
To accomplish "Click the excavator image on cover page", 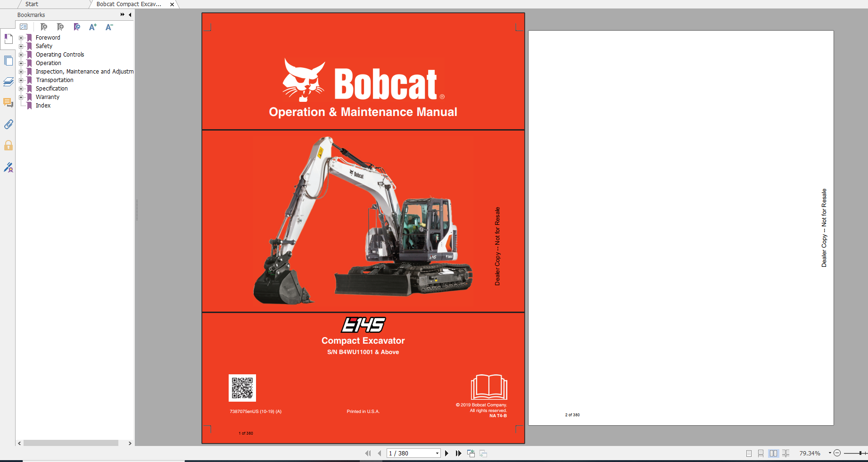I will click(363, 222).
